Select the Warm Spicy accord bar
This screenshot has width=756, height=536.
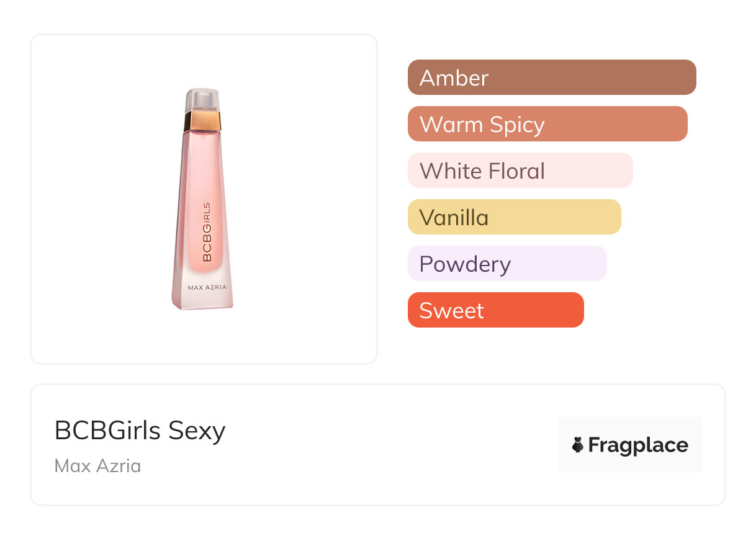pos(547,124)
